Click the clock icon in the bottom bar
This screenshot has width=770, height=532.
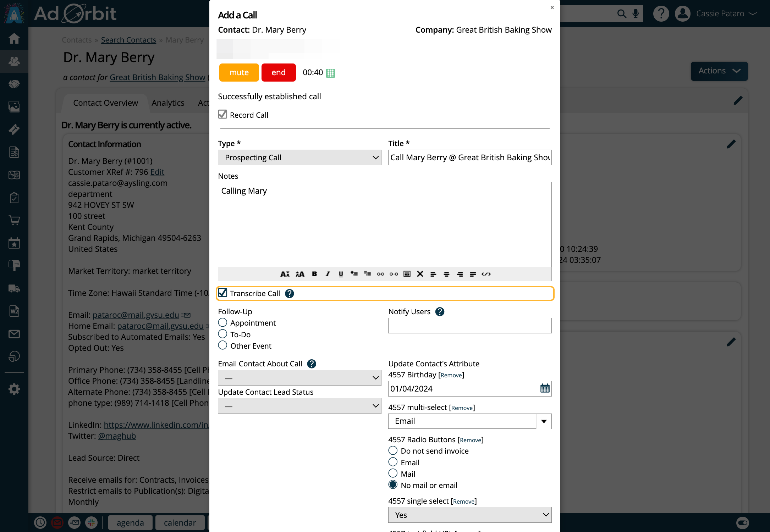tap(40, 522)
